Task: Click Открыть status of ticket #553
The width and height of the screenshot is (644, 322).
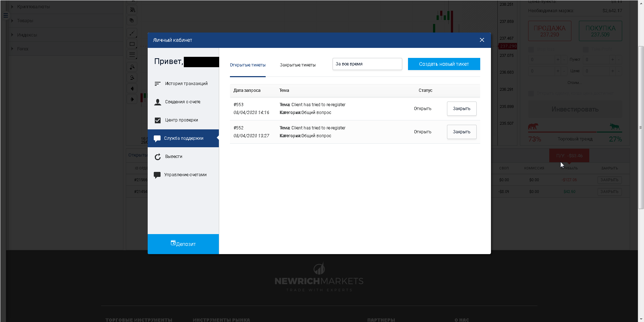Action: [423, 109]
